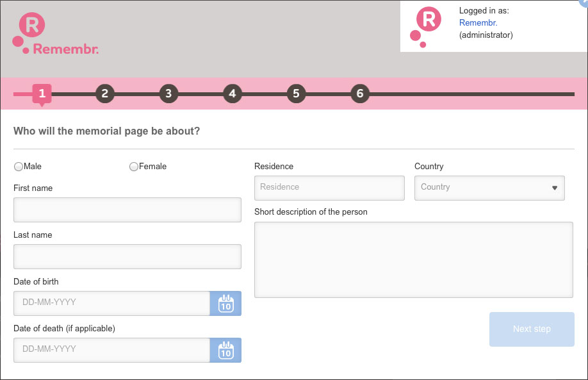Select step 1 marker in the progress bar
The image size is (588, 380).
tap(42, 94)
